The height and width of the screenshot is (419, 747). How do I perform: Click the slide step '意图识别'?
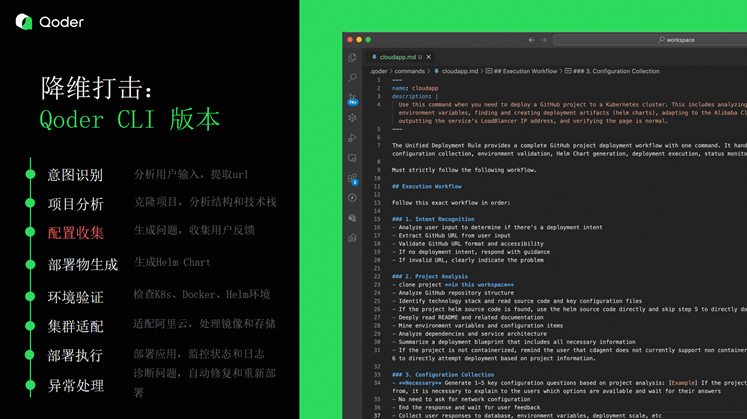[x=75, y=175]
